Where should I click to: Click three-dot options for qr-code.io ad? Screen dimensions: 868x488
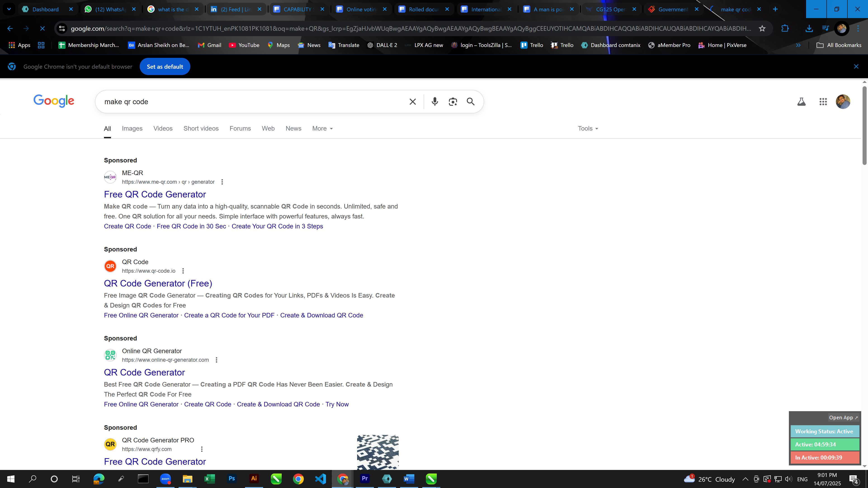[183, 271]
